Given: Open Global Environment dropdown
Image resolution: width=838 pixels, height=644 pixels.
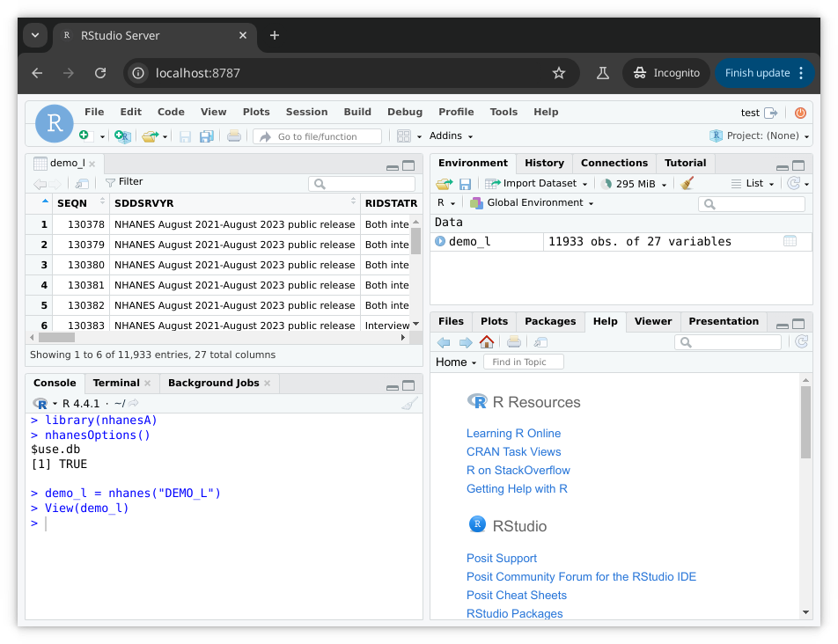Looking at the screenshot, I should [532, 203].
